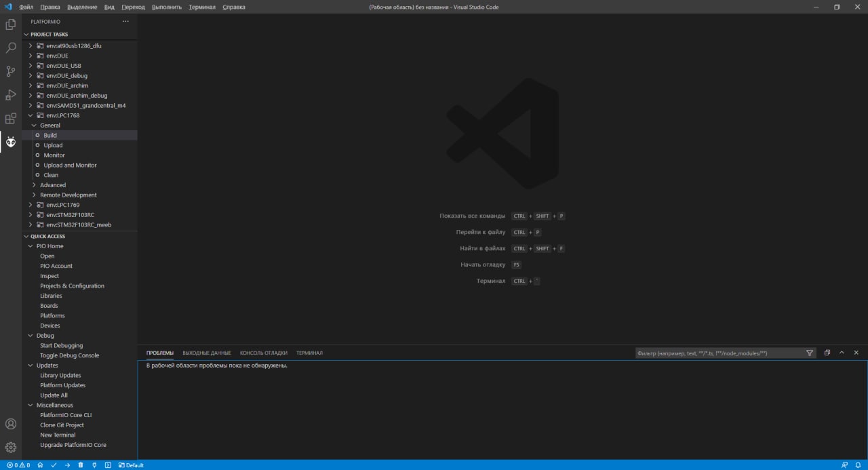Switch to the ВЫХОДНЫЕ ДАННЫЕ tab
Viewport: 868px width, 470px height.
point(207,353)
